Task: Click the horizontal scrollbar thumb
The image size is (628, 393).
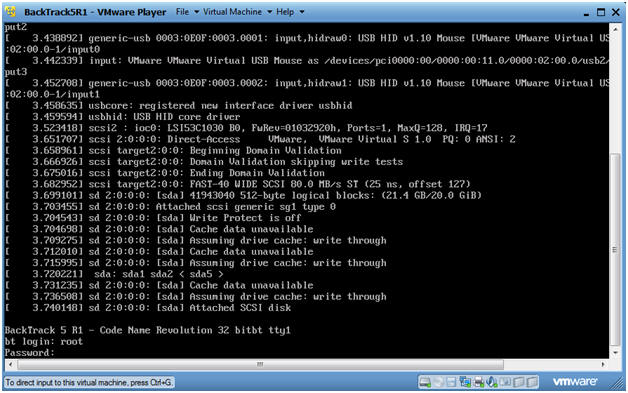Action: pyautogui.click(x=260, y=364)
